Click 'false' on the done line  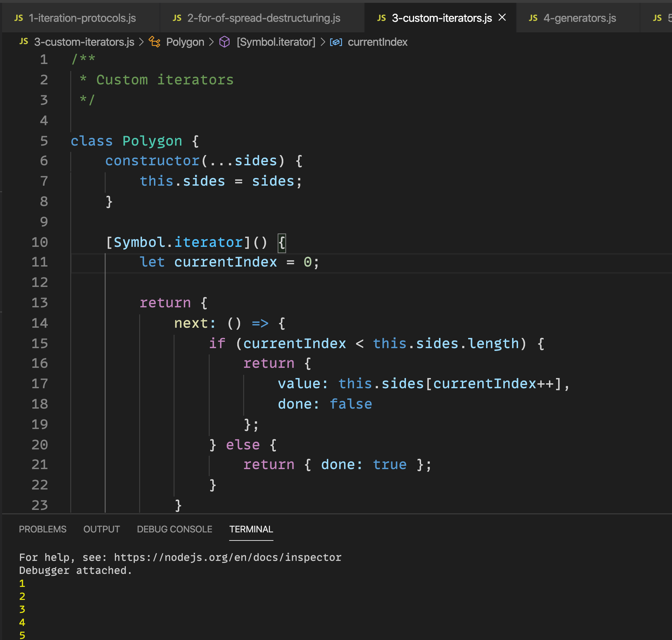[351, 404]
